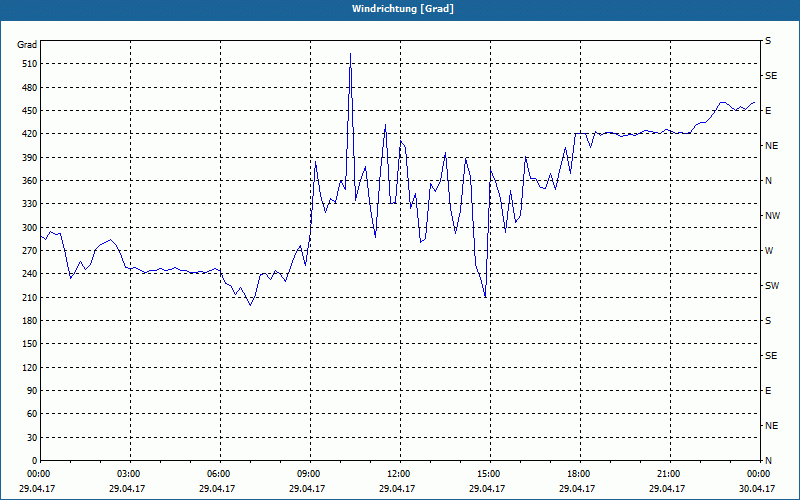Click the SW compass label on the right axis
This screenshot has width=800, height=500.
coord(772,286)
